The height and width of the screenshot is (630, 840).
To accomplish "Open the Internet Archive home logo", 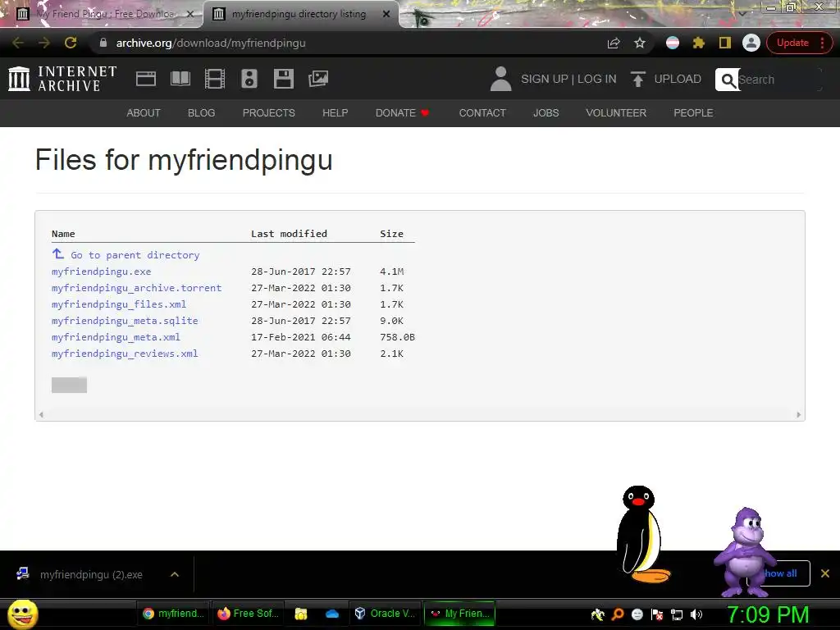I will click(x=62, y=79).
